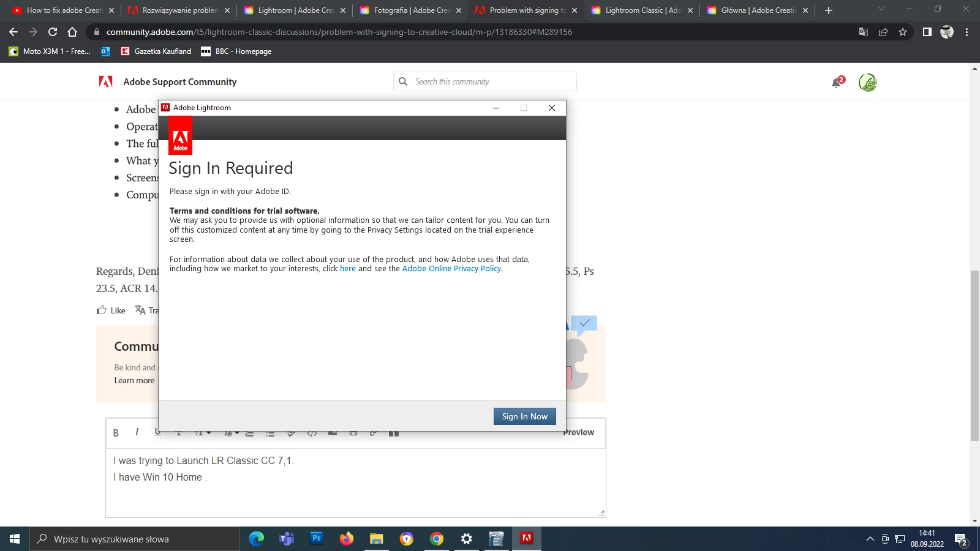Show hidden system tray icons
This screenshot has height=551, width=980.
[870, 539]
